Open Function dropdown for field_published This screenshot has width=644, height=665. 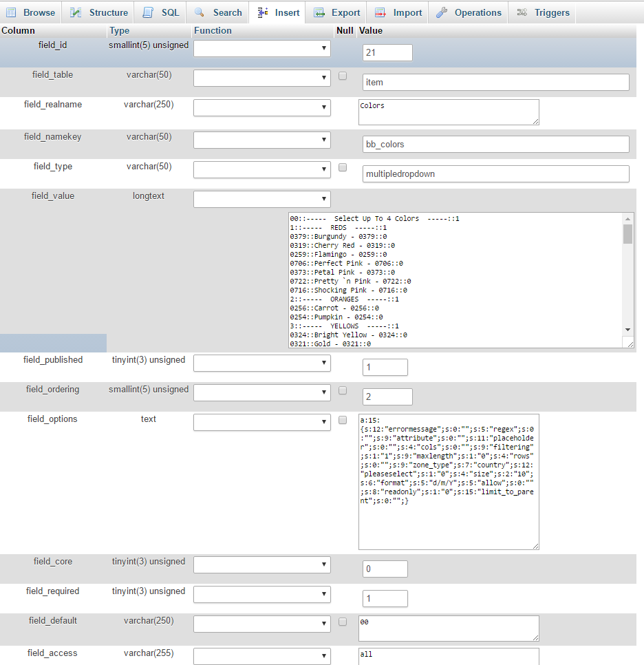(x=262, y=363)
